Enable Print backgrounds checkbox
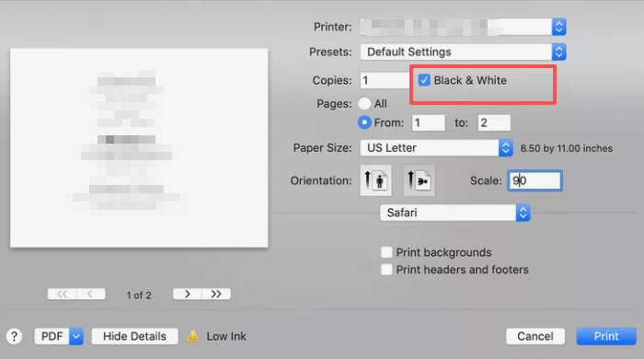644x359 pixels. [386, 252]
